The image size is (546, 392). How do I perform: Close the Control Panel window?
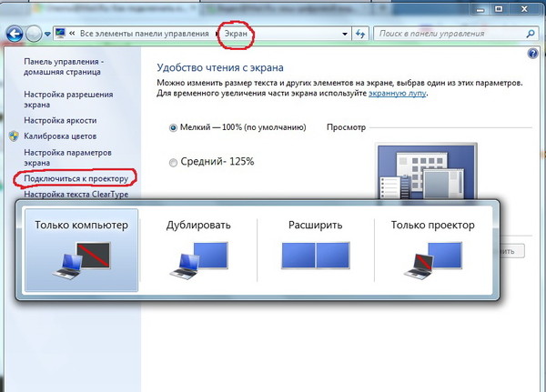pos(524,9)
